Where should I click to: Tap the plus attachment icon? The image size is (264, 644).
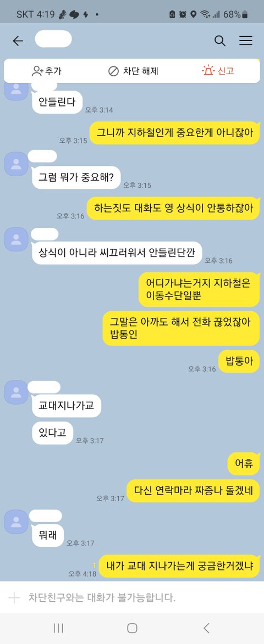[x=14, y=597]
